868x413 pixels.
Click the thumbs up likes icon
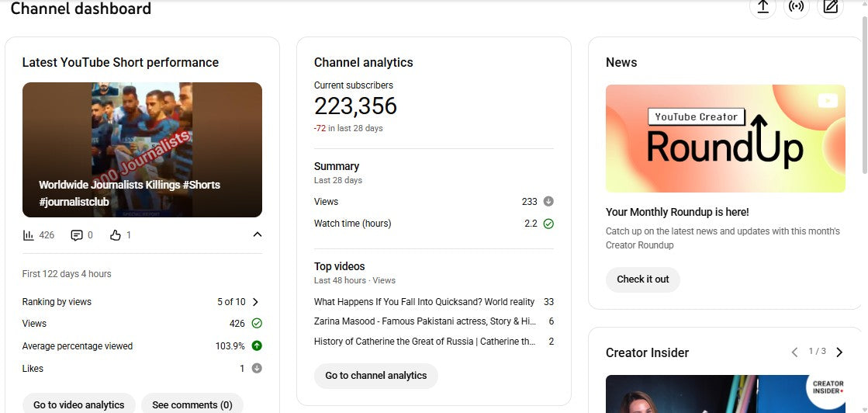tap(116, 235)
